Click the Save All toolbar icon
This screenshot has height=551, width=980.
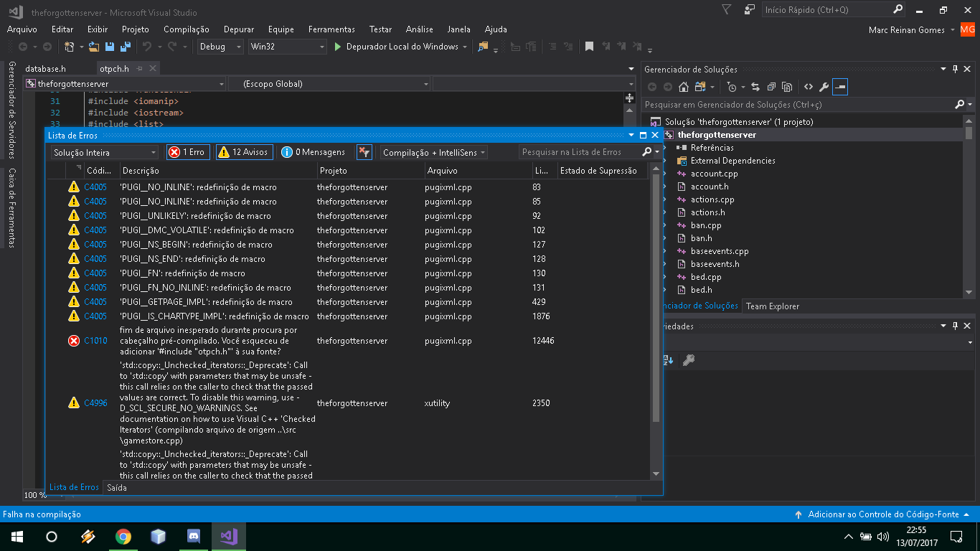126,47
